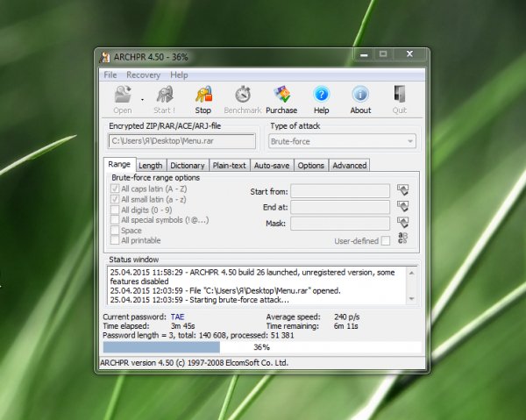This screenshot has width=526, height=420.
Task: Click the Menu.rar opened log line
Action: click(x=225, y=291)
